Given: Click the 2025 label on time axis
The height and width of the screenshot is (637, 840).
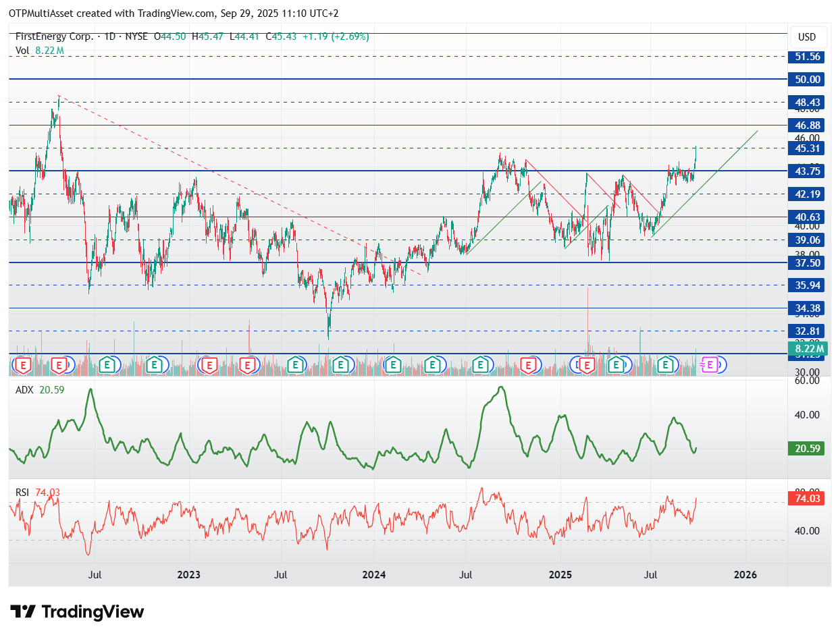Looking at the screenshot, I should pyautogui.click(x=560, y=575).
